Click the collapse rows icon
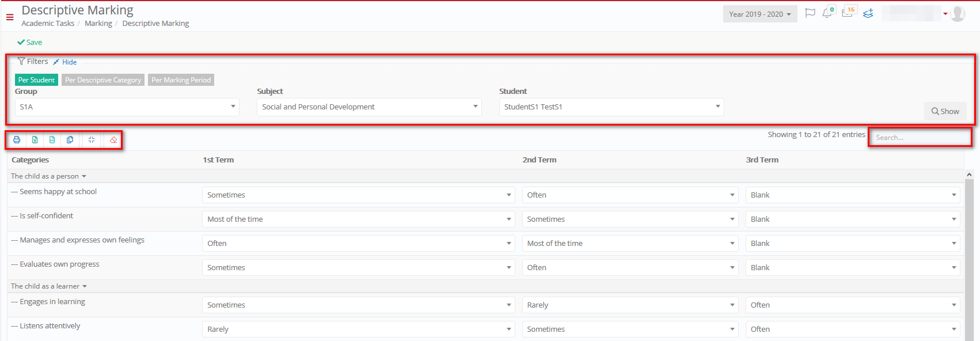The image size is (980, 341). (x=92, y=140)
